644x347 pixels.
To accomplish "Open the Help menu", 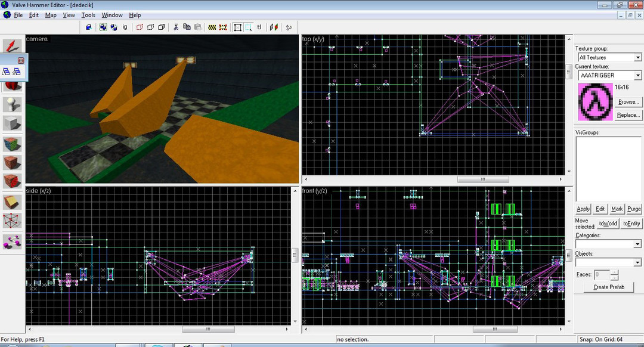I will [135, 15].
